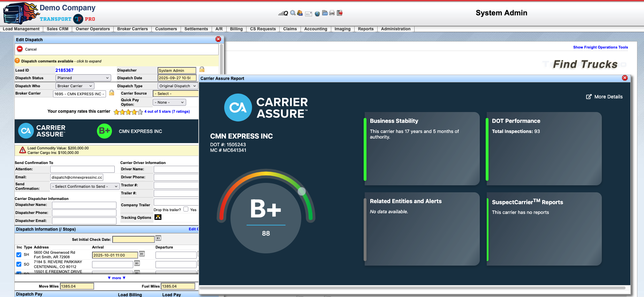Click the More Details link
Image resolution: width=644 pixels, height=297 pixels.
pyautogui.click(x=608, y=97)
